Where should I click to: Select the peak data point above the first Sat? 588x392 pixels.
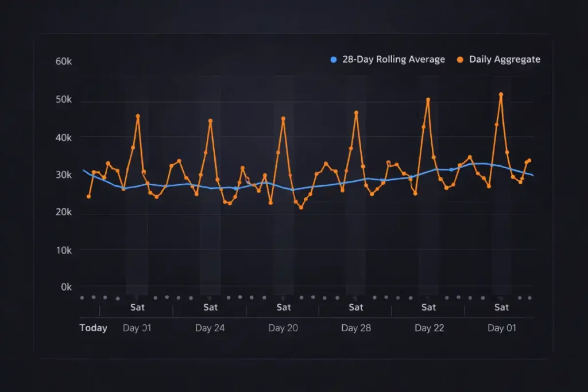(x=137, y=115)
